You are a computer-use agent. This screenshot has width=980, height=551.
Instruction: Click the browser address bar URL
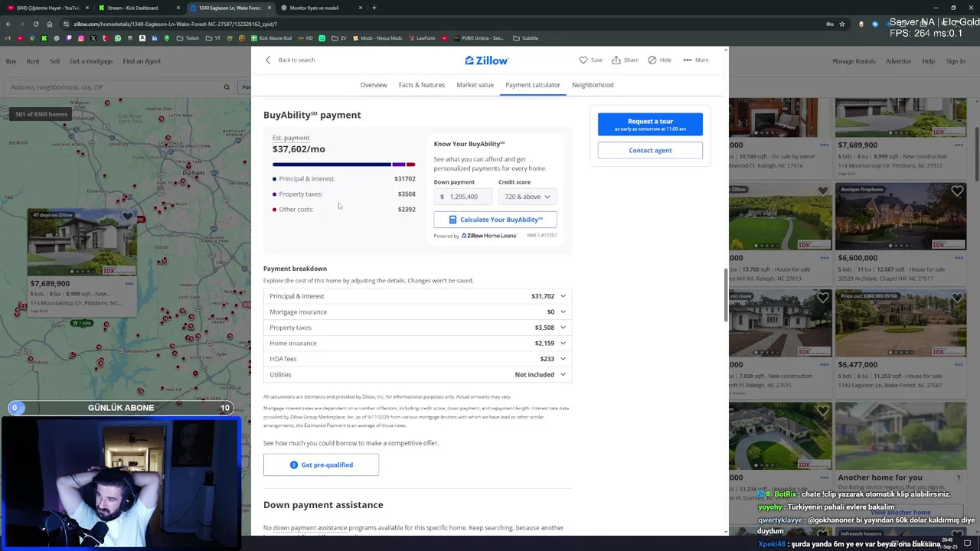[x=175, y=24]
